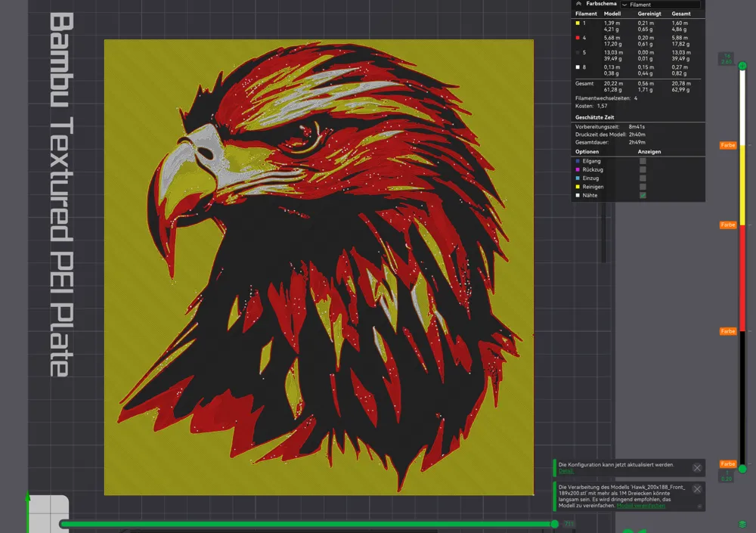Screen dimensions: 756x533
Task: Click the Farbe marker at red-to-black transition
Action: coord(728,331)
